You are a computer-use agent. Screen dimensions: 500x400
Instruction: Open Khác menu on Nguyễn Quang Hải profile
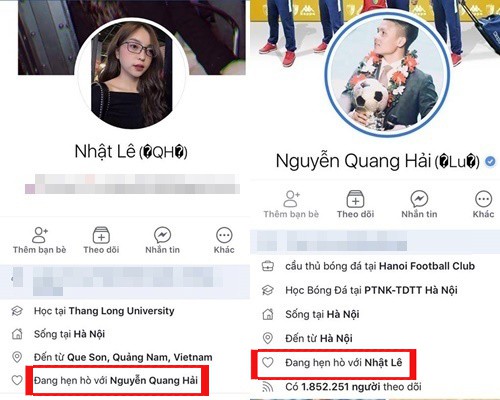483,204
